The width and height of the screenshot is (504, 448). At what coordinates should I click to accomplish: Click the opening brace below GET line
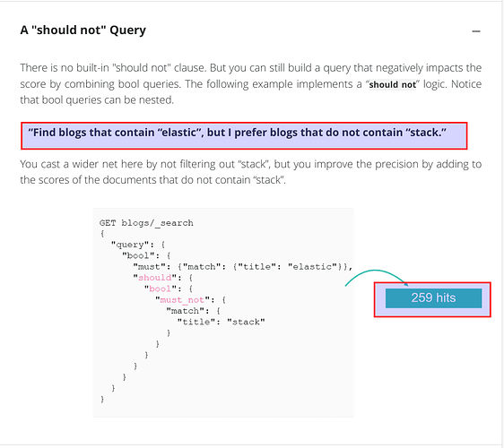(102, 234)
